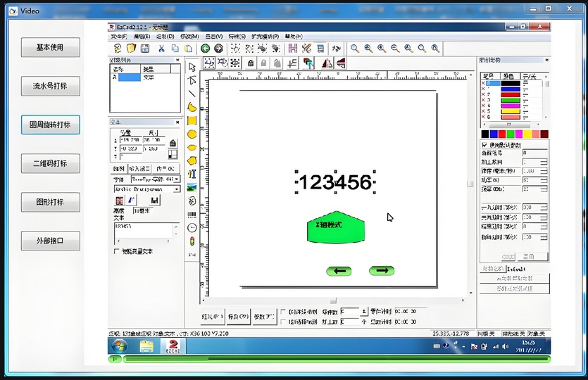Image resolution: width=588 pixels, height=380 pixels.
Task: Click the 二维码打标 video button
Action: (50, 163)
